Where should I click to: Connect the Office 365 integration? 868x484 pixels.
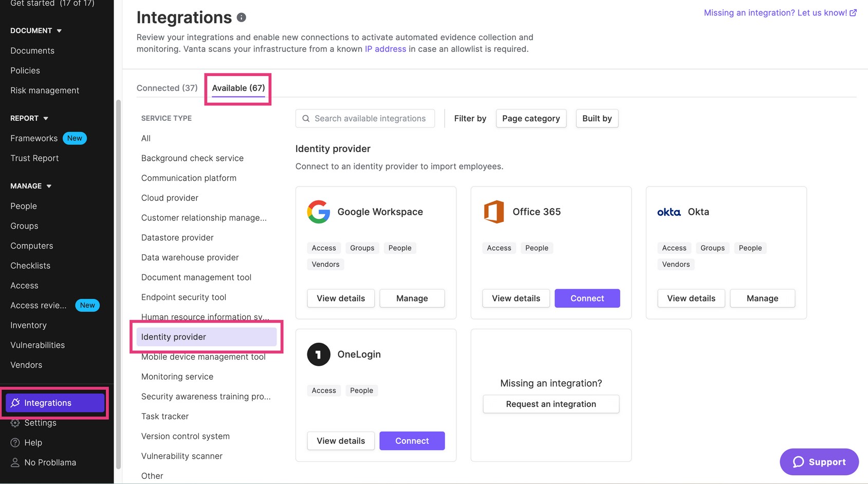[x=587, y=299]
